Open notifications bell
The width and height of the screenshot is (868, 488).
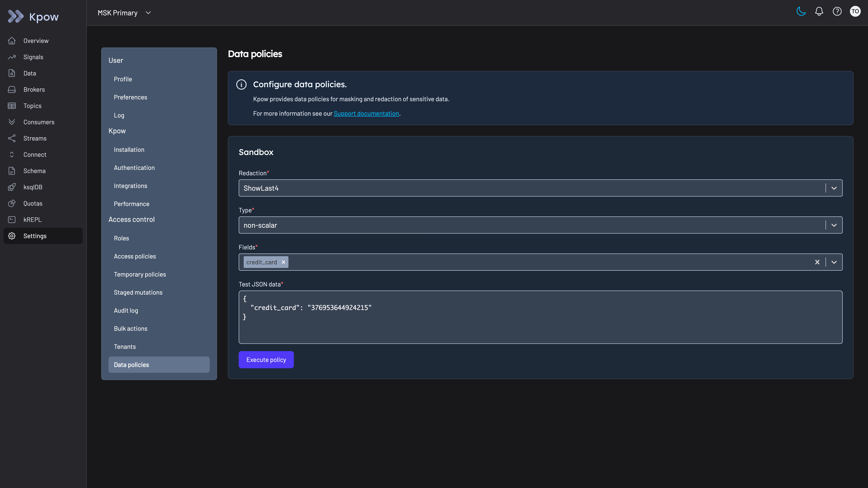click(819, 11)
